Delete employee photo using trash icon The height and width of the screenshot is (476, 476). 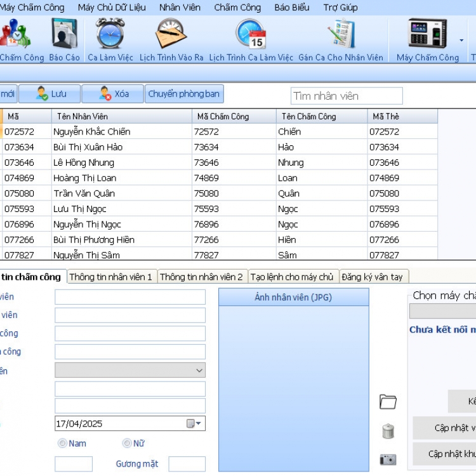click(x=388, y=431)
